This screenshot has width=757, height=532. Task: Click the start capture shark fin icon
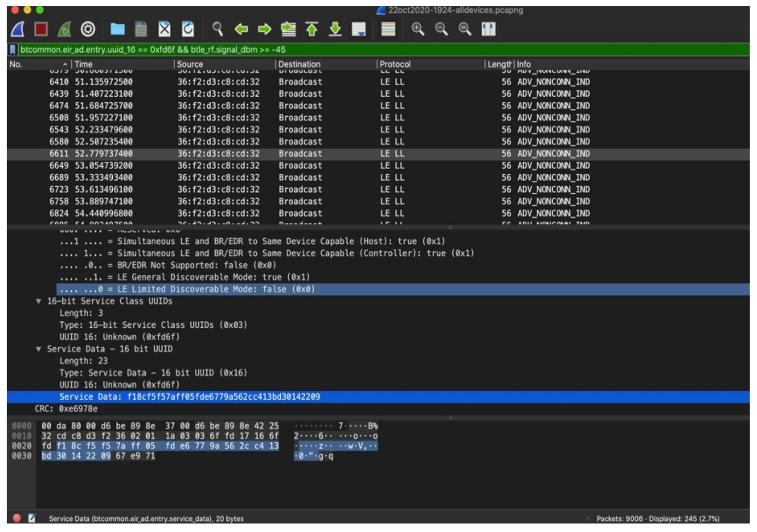click(18, 29)
